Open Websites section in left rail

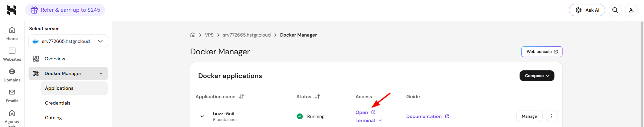tap(12, 54)
